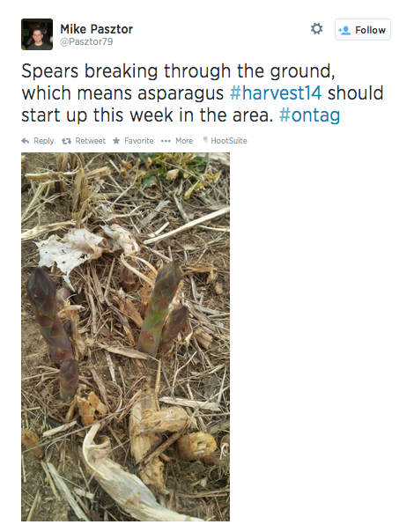Open the gear settings dropdown

316,29
